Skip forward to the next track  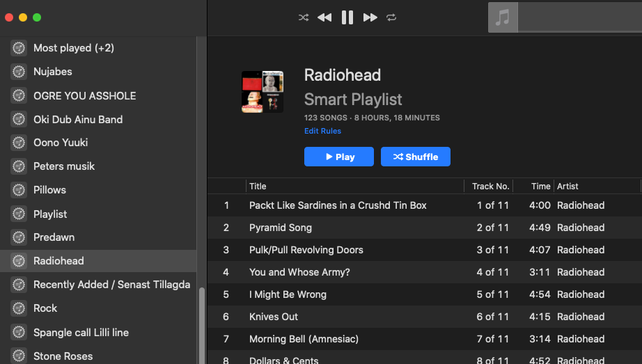370,17
